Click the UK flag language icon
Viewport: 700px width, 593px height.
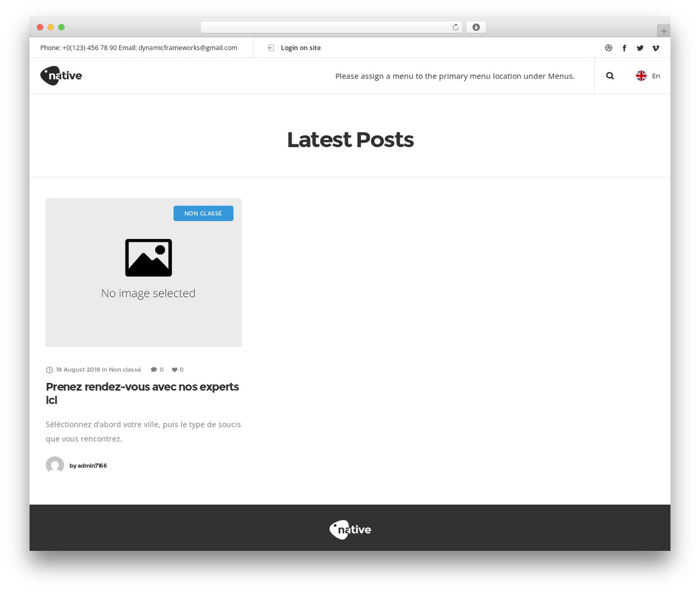tap(641, 76)
